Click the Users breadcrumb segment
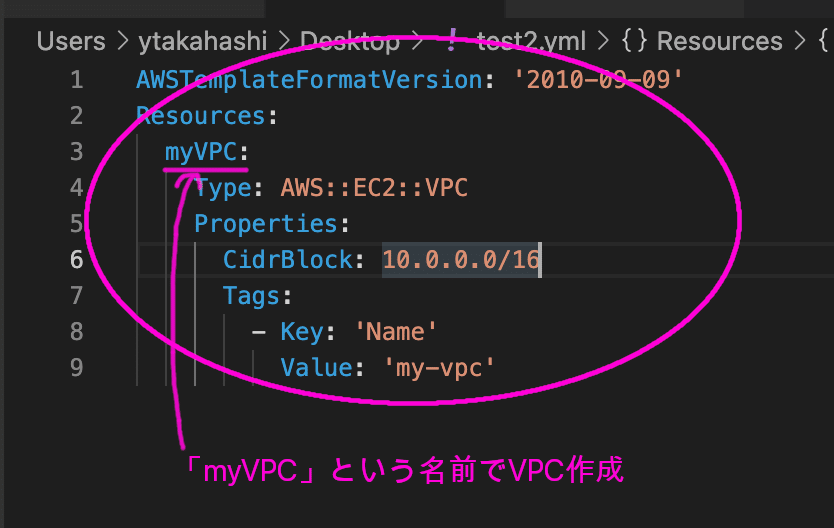This screenshot has width=834, height=528. [71, 41]
